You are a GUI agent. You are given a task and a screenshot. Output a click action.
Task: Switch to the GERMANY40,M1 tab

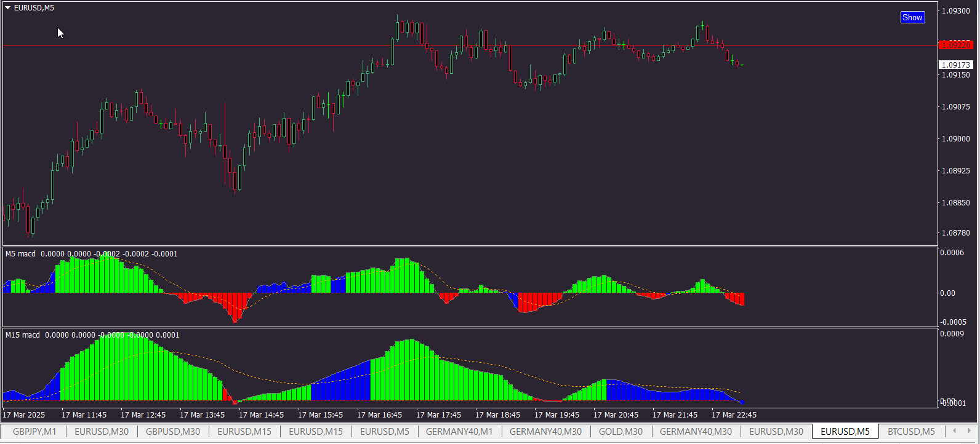tap(459, 431)
